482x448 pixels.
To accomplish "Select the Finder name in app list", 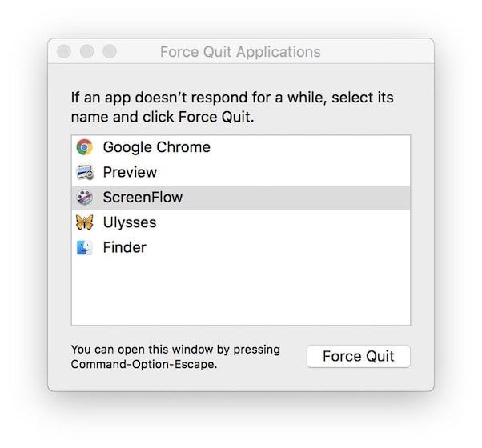I will point(124,247).
